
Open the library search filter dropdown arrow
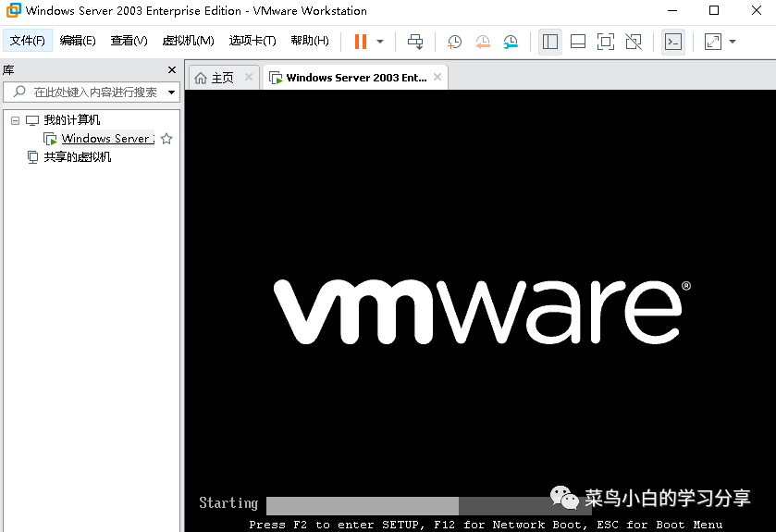[171, 92]
